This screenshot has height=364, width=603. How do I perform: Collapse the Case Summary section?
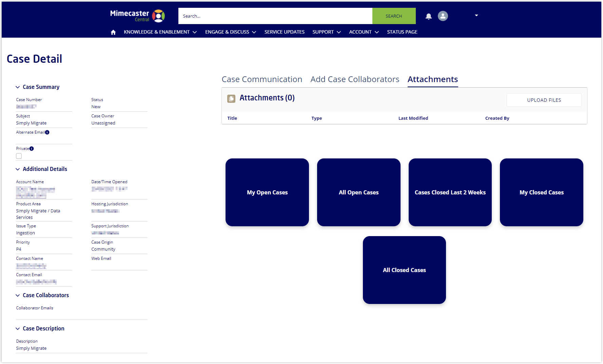pos(18,87)
